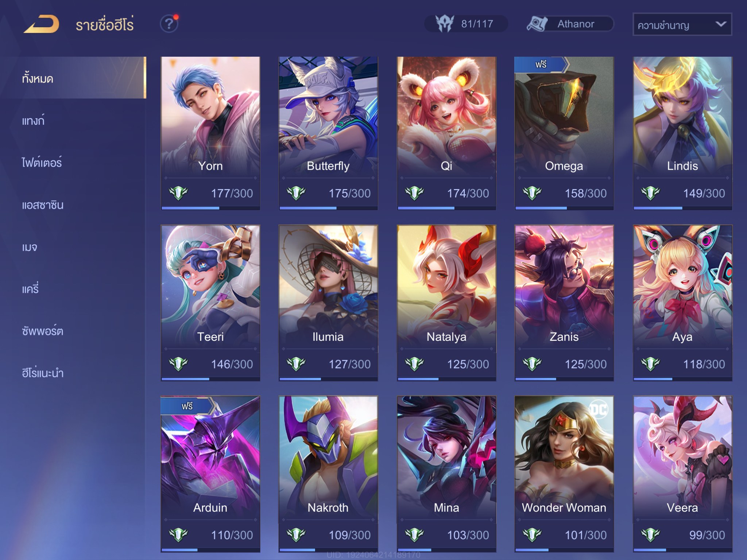Click Yorn's mastery badge icon
747x560 pixels.
click(178, 193)
